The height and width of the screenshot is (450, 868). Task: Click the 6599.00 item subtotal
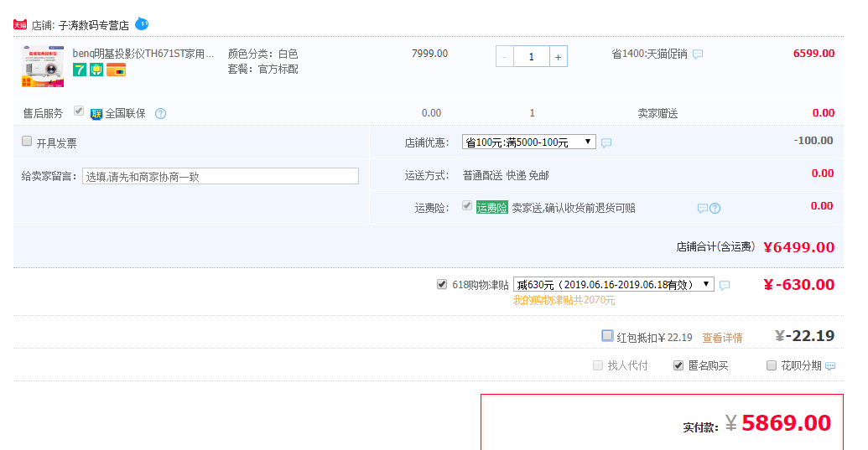coord(813,54)
